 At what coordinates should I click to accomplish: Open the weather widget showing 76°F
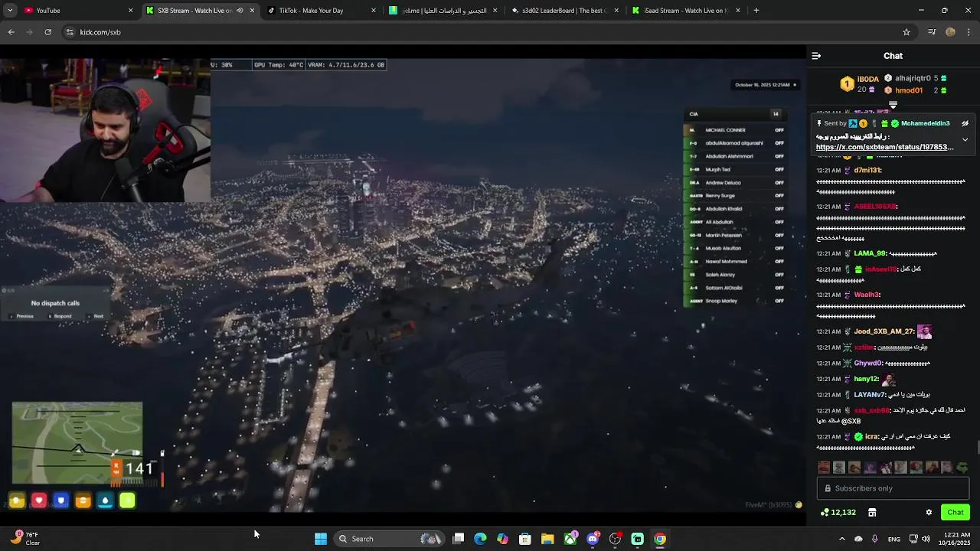27,539
